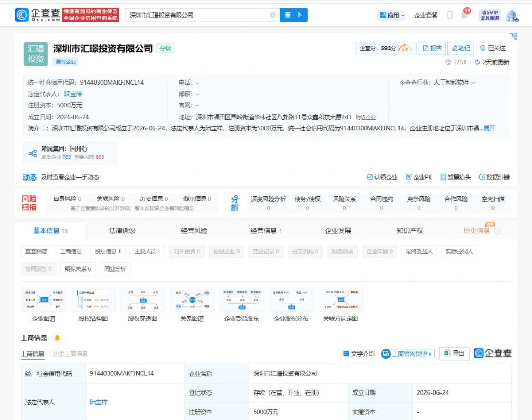Select the 实际控制人 sub-tab
The width and height of the screenshot is (532, 420).
459,251
